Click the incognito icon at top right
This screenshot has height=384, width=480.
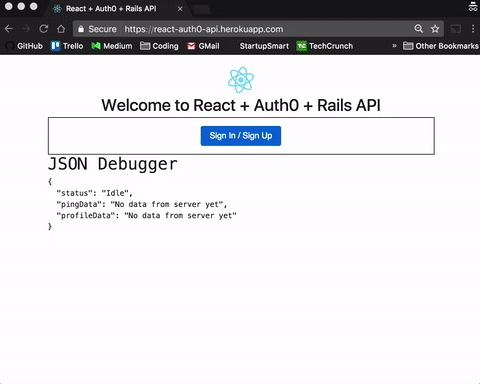[473, 7]
